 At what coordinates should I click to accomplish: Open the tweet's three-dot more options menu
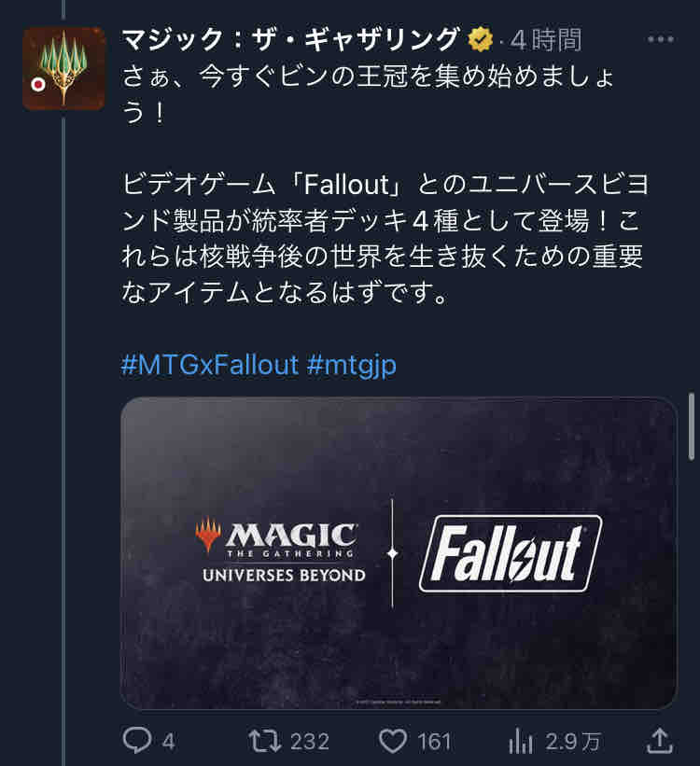pos(661,39)
